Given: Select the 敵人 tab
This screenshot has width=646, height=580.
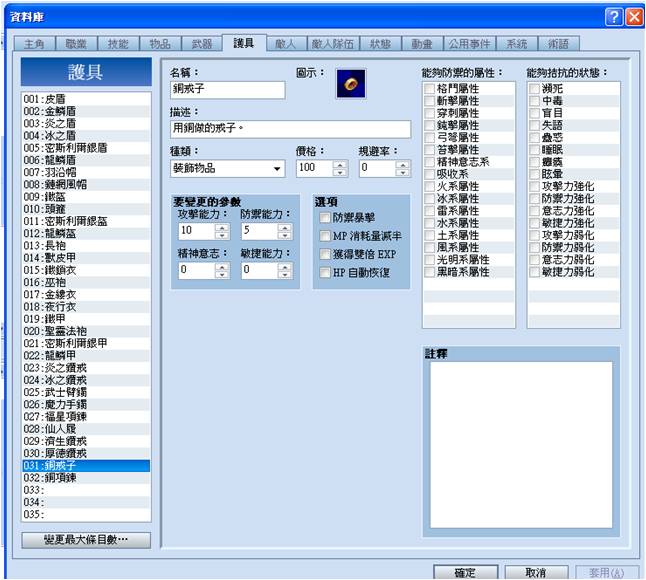Looking at the screenshot, I should click(x=286, y=44).
